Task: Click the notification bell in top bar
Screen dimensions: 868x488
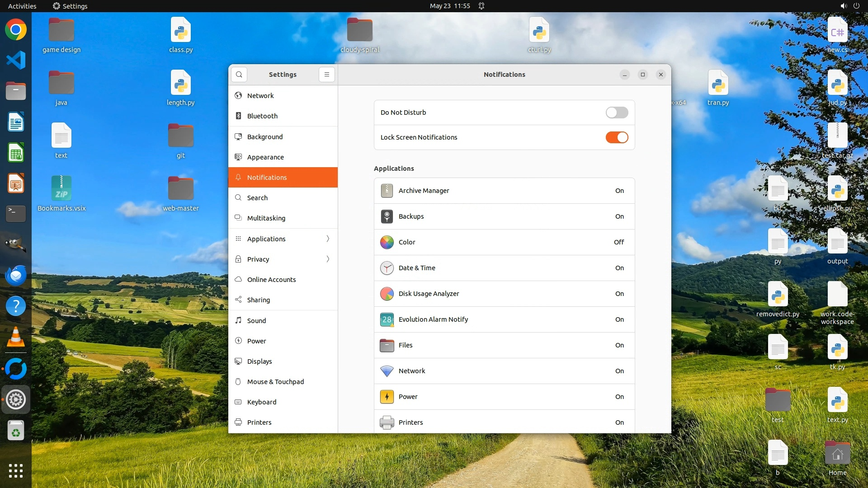Action: 481,6
